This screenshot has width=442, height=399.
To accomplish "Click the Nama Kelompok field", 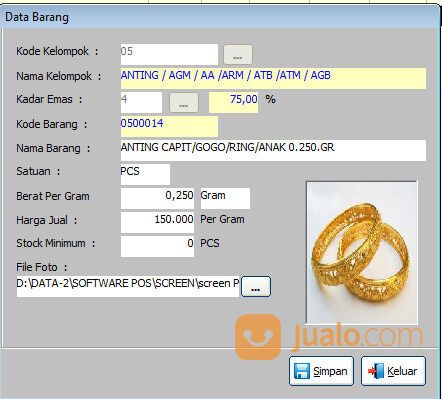I will click(273, 79).
